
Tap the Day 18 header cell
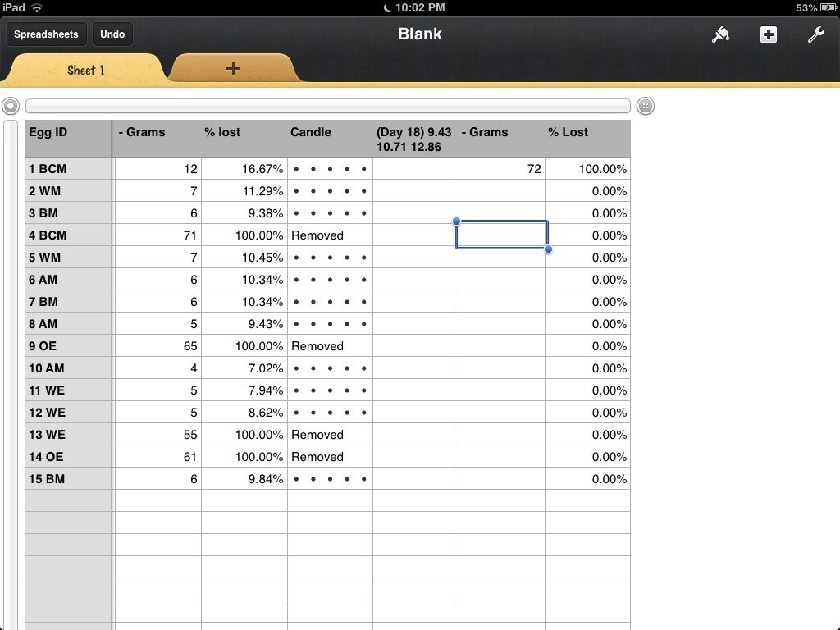click(415, 139)
